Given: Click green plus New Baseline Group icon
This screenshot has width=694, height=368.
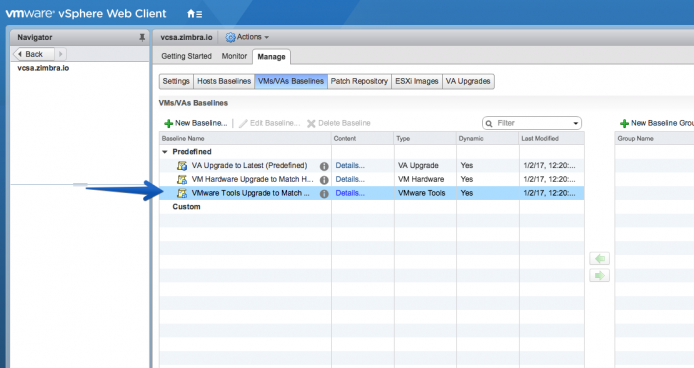Looking at the screenshot, I should coord(624,124).
